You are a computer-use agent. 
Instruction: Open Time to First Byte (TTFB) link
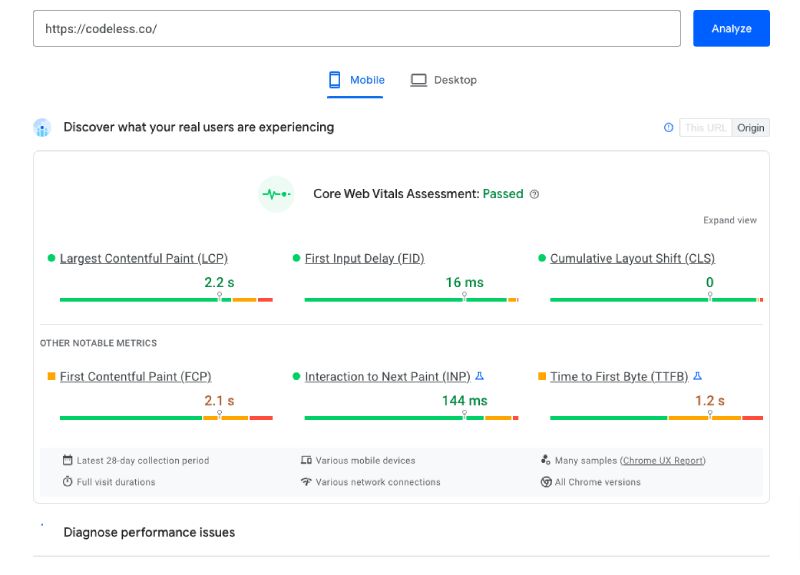tap(618, 377)
